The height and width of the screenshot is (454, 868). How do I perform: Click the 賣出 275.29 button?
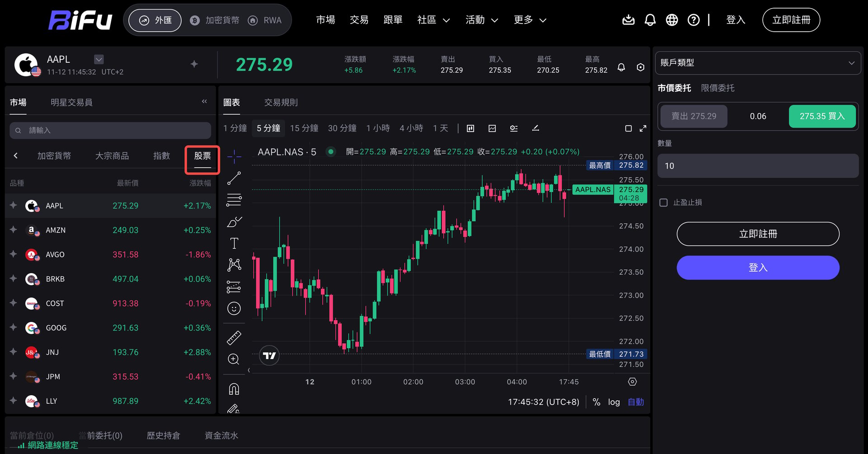click(x=694, y=116)
